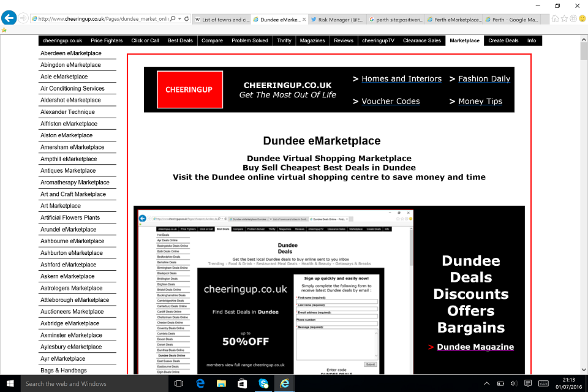This screenshot has width=588, height=392.
Task: Open the Dundee Magazine link
Action: point(475,347)
